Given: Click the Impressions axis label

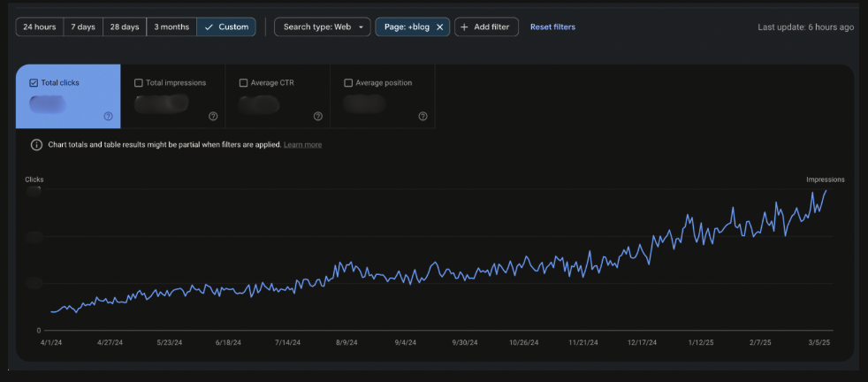Looking at the screenshot, I should coord(826,180).
